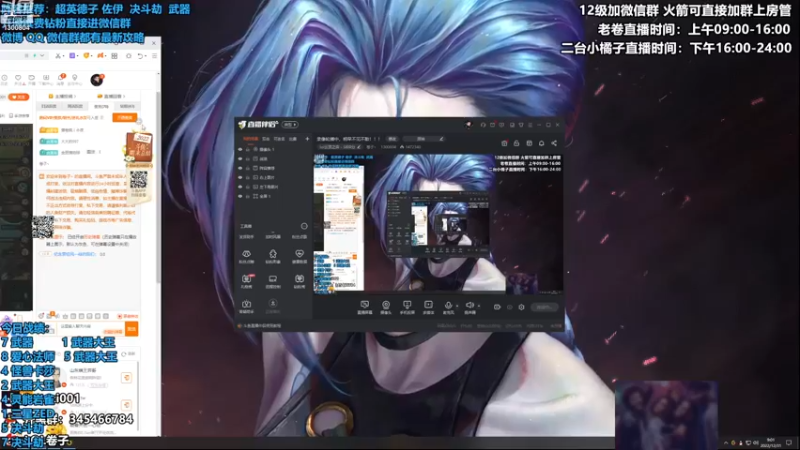Open the hamburger menu in streaming app title bar

[x=530, y=124]
